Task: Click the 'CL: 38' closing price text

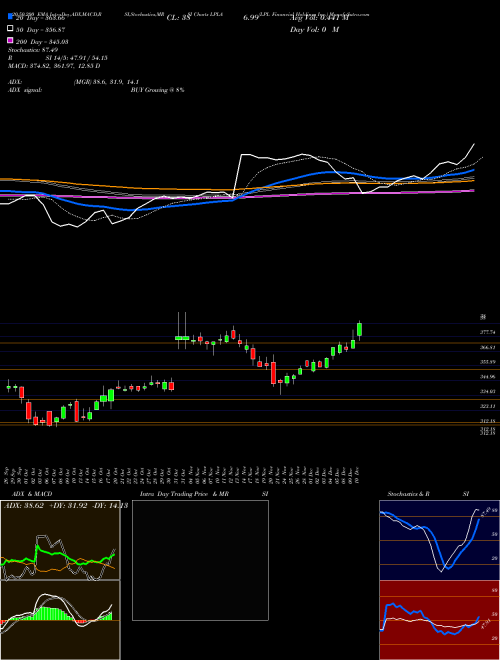Action: pyautogui.click(x=179, y=18)
